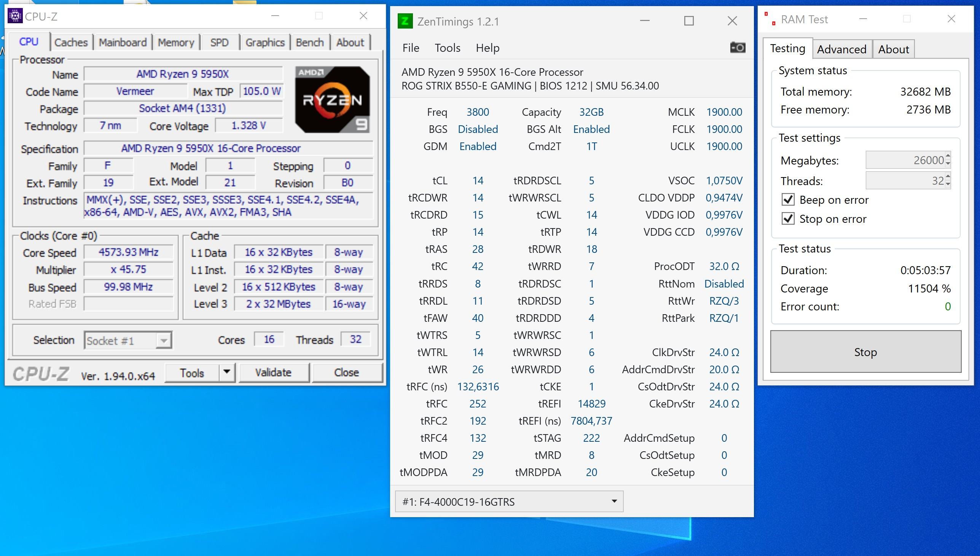Click the tREFI value 14829
980x556 pixels.
(591, 404)
